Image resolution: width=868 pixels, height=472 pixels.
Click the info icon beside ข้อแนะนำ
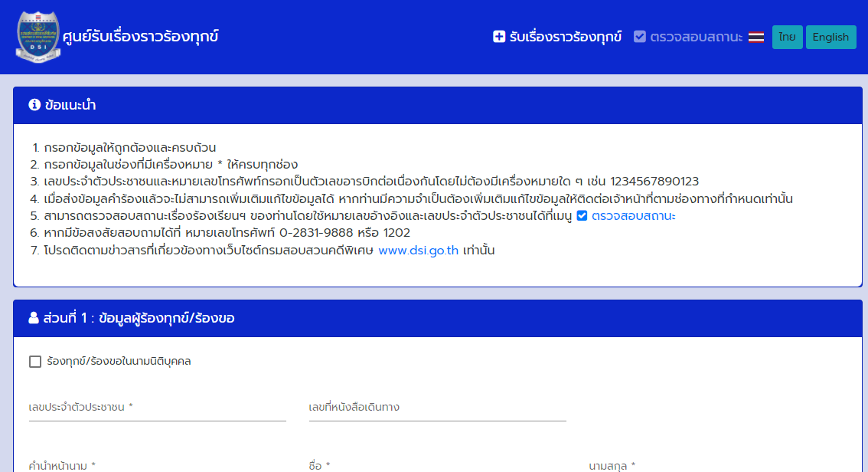34,105
